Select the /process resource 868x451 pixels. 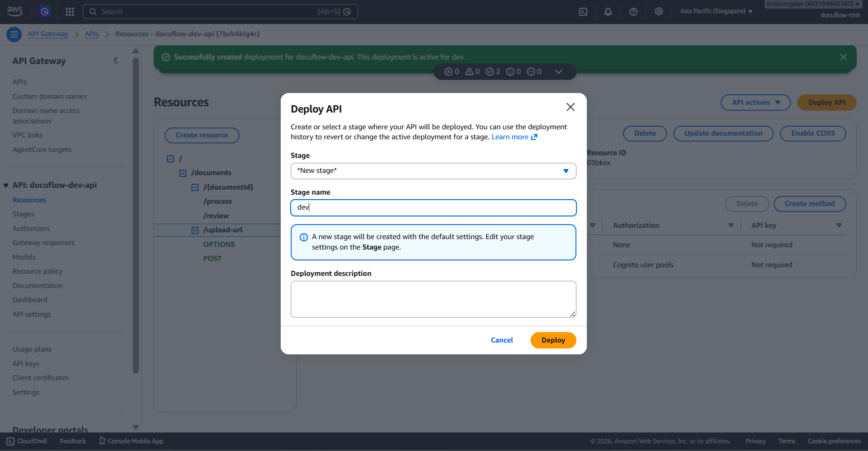[x=218, y=201]
